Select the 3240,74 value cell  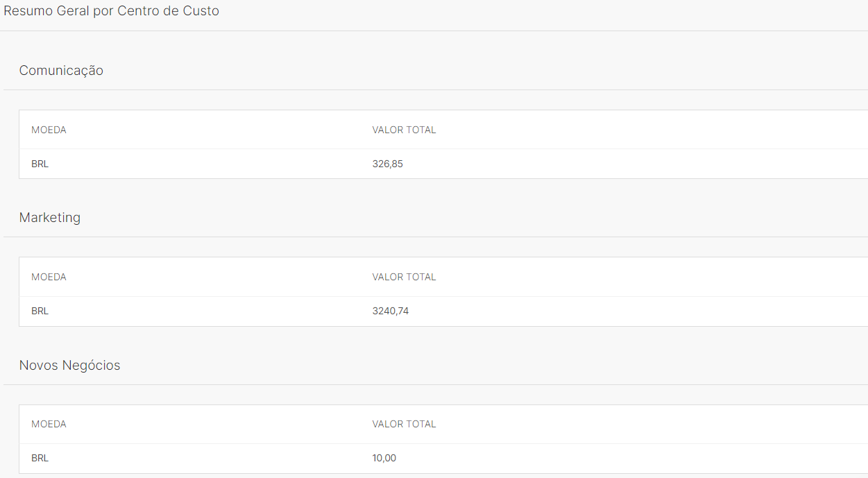(391, 311)
